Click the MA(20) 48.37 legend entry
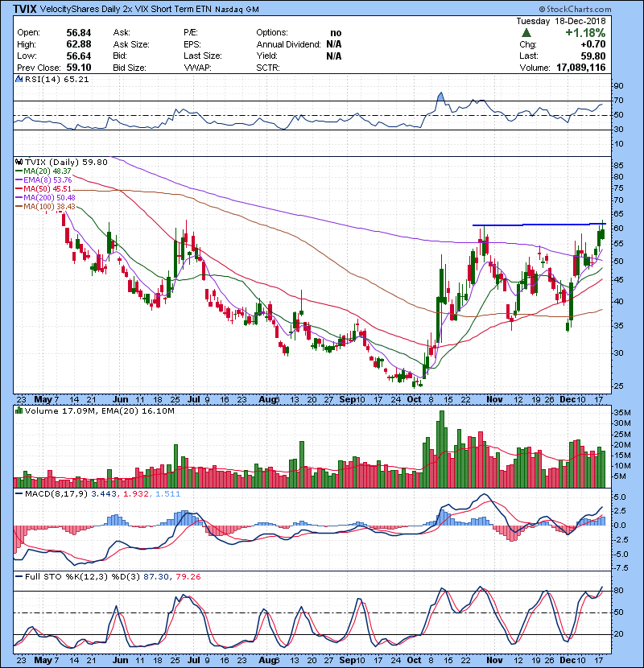 (x=43, y=171)
